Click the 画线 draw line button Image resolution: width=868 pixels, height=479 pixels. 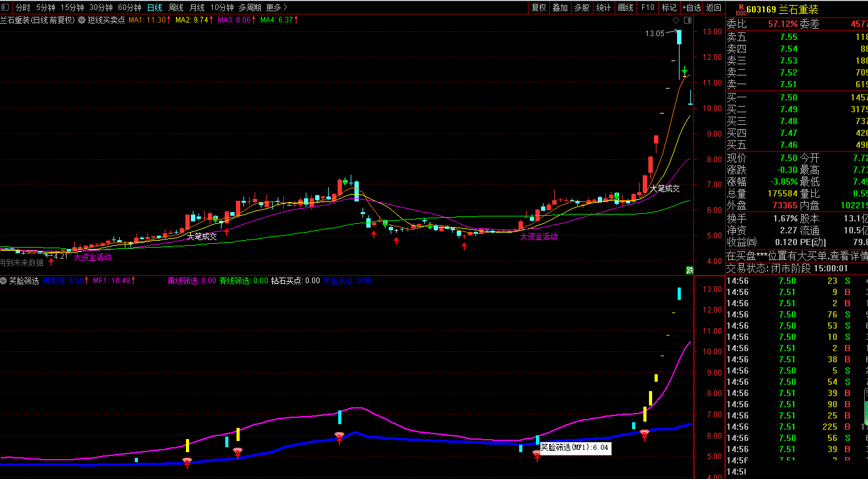625,7
